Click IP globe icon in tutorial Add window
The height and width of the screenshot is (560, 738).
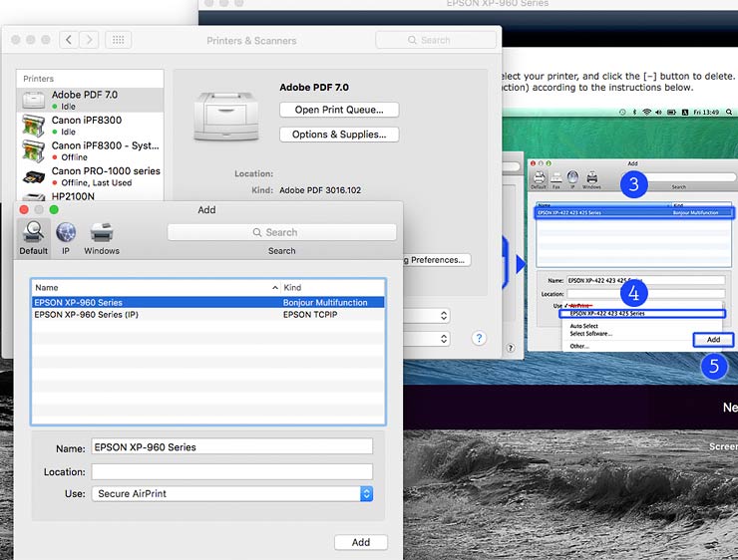(572, 179)
